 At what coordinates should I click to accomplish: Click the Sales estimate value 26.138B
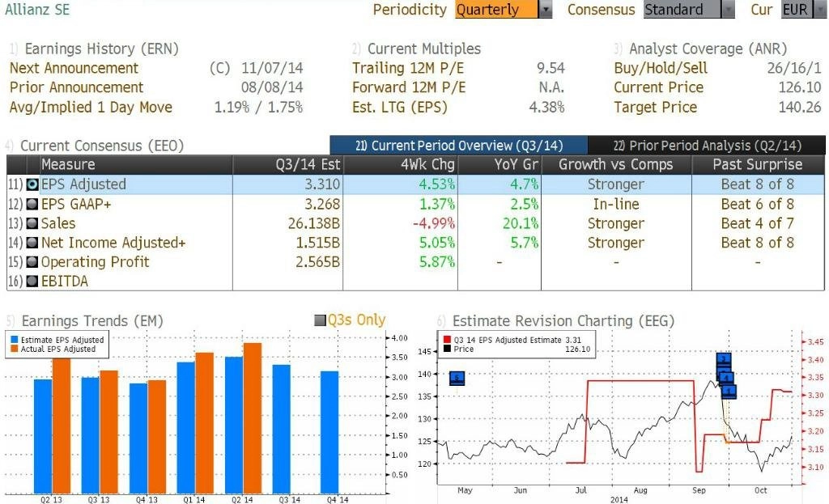[x=314, y=223]
